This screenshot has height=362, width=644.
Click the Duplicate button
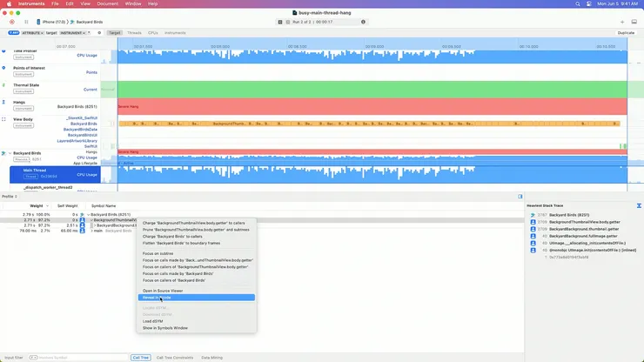(x=626, y=33)
